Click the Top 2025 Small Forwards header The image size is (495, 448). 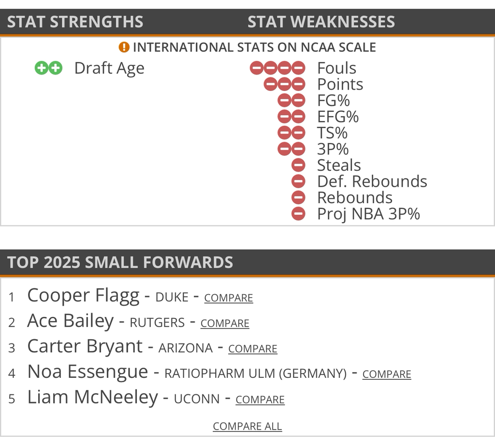120,262
